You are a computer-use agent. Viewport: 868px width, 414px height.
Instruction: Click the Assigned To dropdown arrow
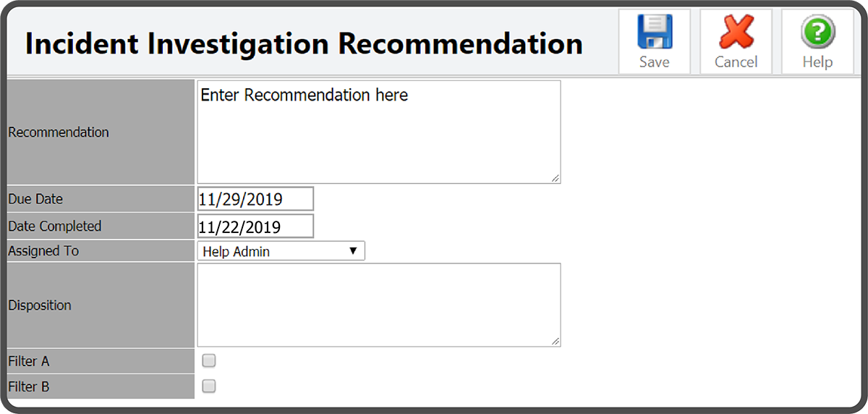tap(353, 251)
